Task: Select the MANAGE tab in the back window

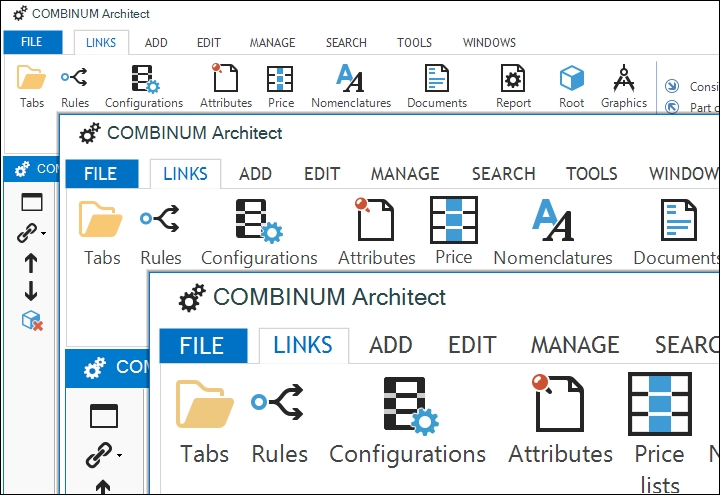Action: [272, 43]
